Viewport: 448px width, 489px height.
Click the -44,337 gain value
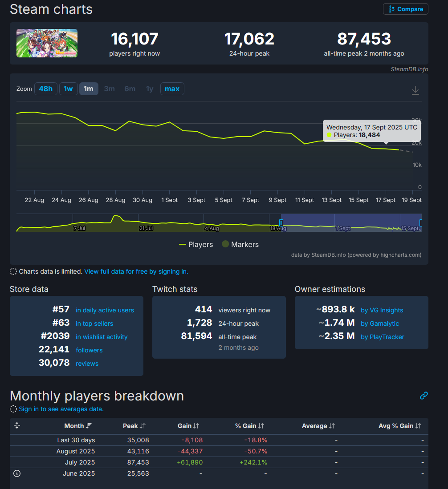tap(190, 451)
